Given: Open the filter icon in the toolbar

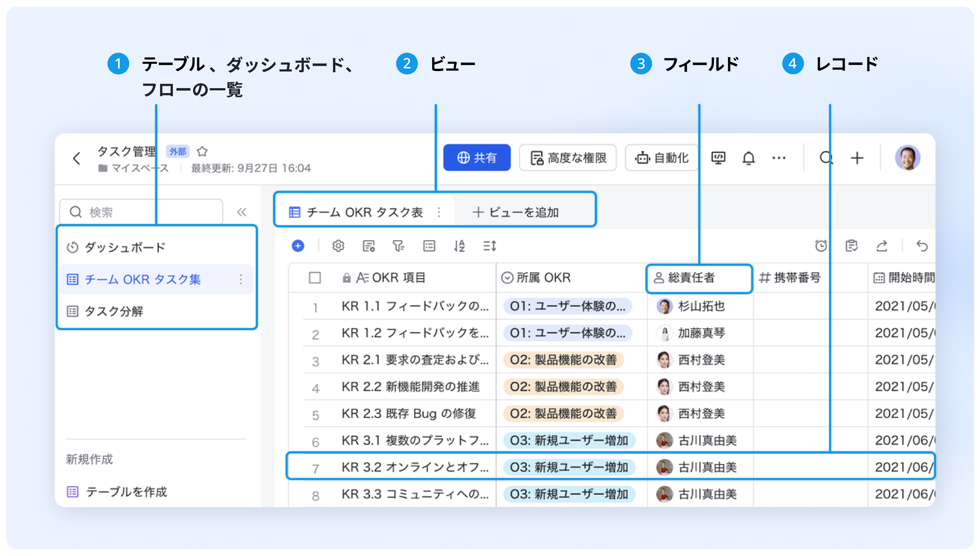Looking at the screenshot, I should (399, 246).
